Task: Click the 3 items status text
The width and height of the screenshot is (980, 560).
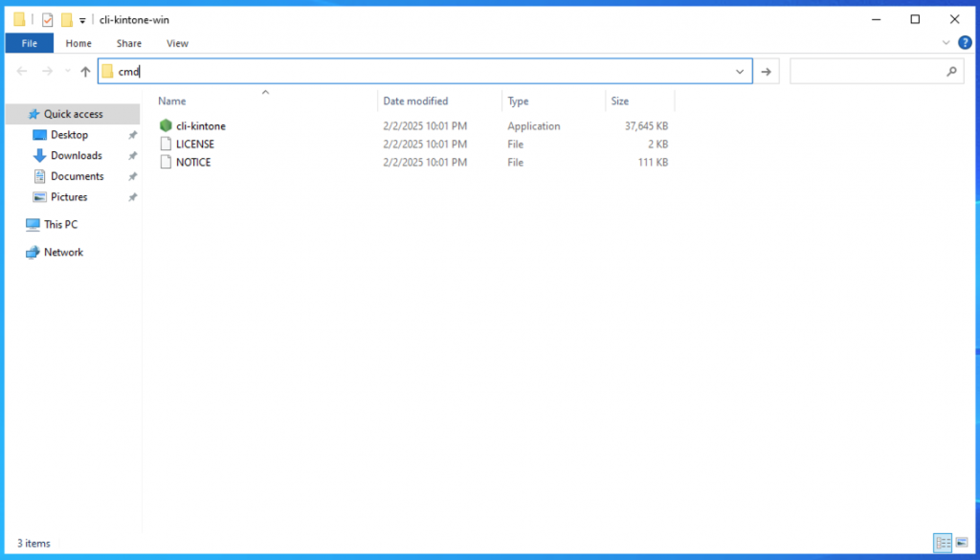Action: 33,543
